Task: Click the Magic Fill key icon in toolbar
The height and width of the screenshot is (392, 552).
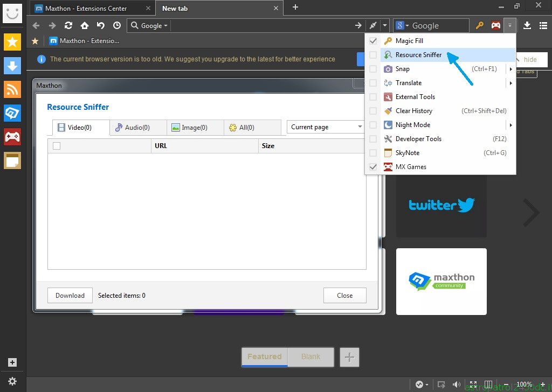Action: point(479,25)
